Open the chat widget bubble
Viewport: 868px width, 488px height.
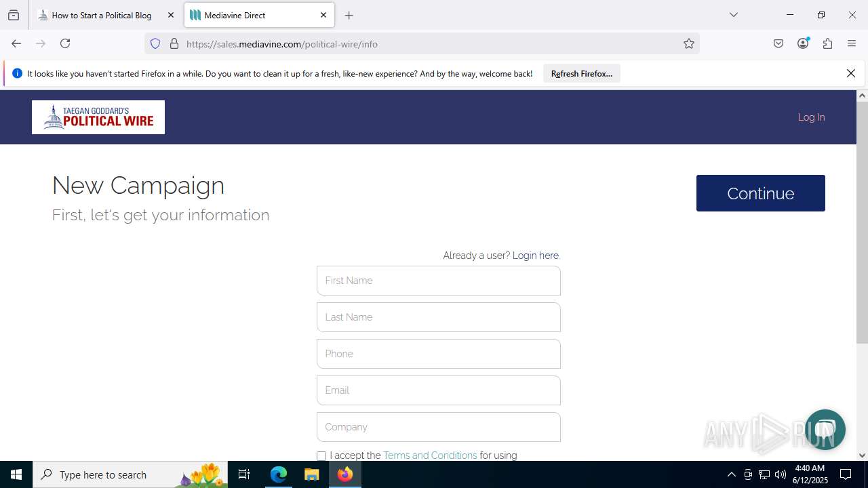tap(825, 430)
